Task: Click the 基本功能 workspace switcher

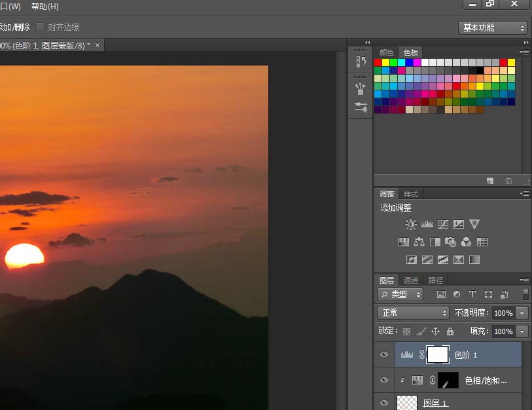Action: [x=491, y=28]
